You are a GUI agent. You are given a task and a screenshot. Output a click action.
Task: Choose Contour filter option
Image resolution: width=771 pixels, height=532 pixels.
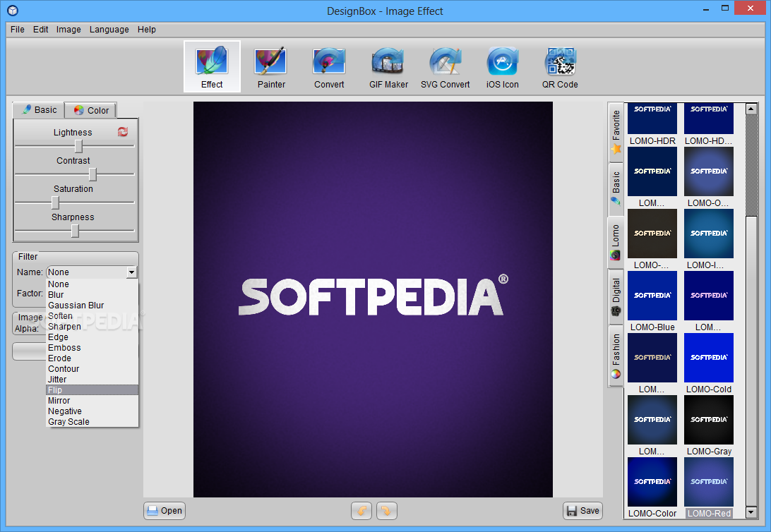click(x=92, y=369)
